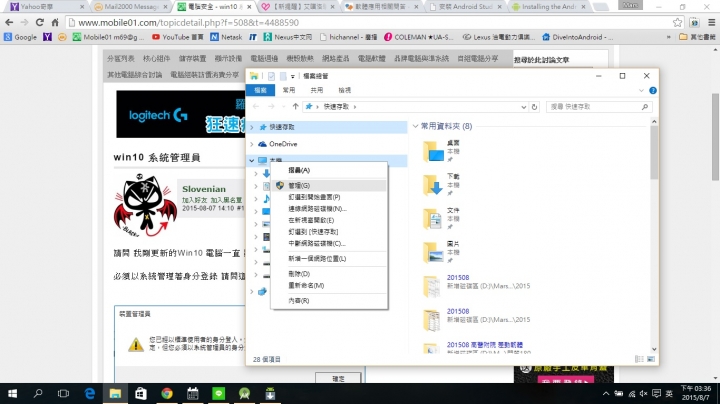Open Chrome's hamburger menu
This screenshot has width=720, height=404.
[x=711, y=22]
